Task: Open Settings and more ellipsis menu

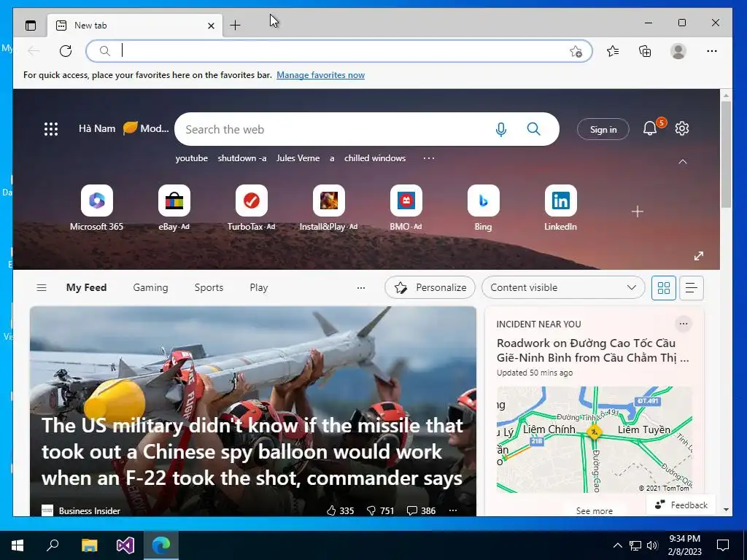Action: pos(712,51)
